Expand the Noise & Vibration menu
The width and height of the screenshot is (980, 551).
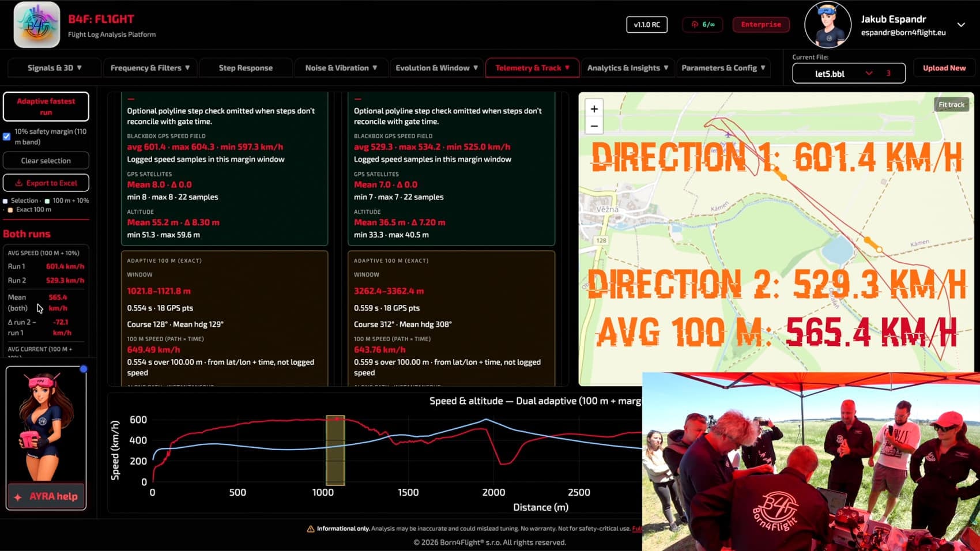(x=341, y=68)
